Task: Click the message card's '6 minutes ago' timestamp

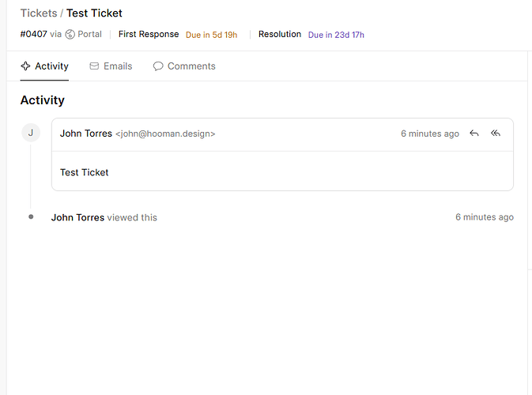Action: click(430, 134)
